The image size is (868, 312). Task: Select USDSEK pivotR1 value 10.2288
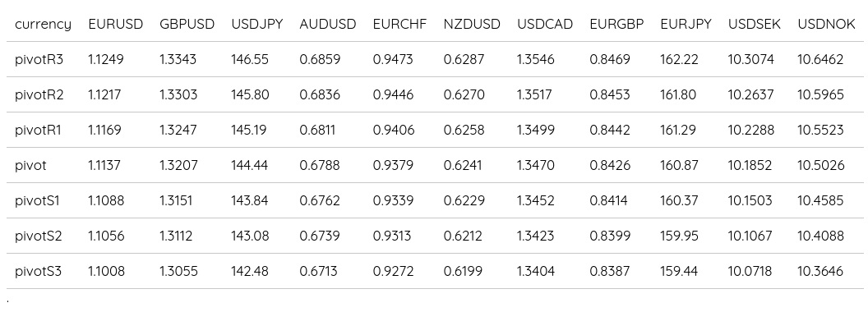click(751, 131)
